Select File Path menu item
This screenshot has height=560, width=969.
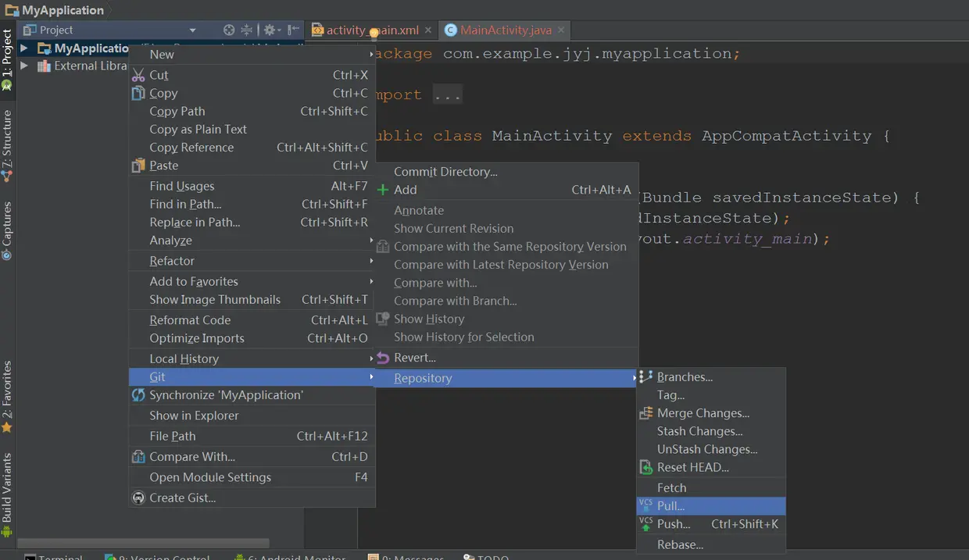[252, 436]
